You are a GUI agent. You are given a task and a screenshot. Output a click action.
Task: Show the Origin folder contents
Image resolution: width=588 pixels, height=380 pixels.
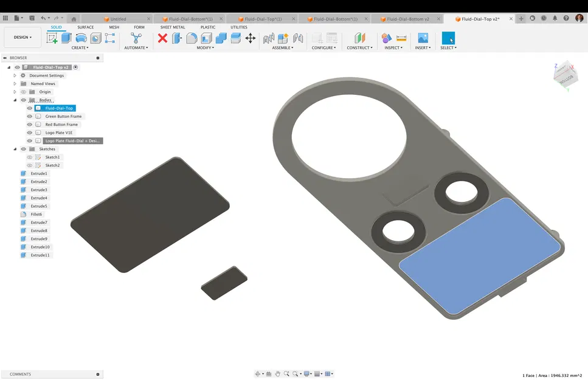coord(15,91)
